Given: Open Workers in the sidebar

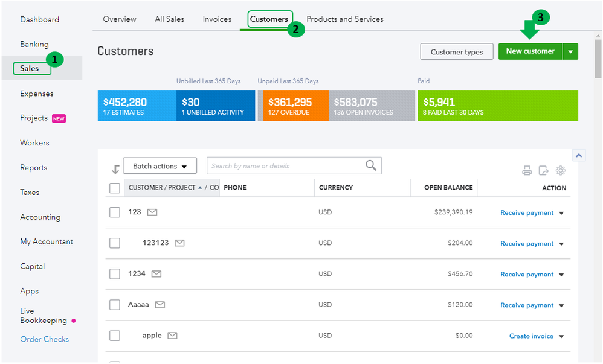Looking at the screenshot, I should click(x=34, y=143).
